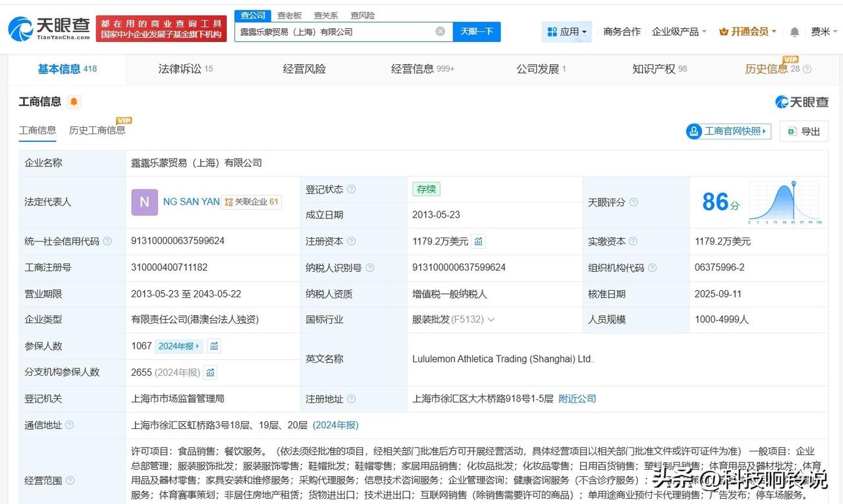
Task: Click the orange bell beside 工商信息 heading
Action: 74,102
